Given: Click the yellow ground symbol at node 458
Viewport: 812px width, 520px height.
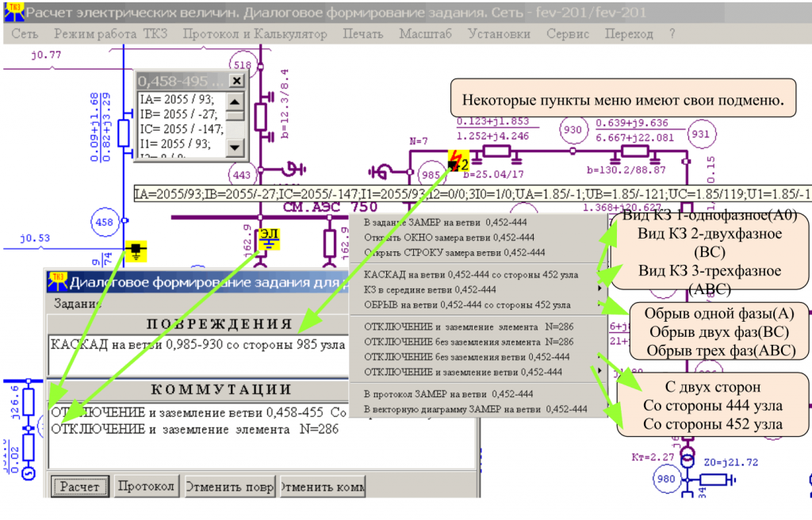Looking at the screenshot, I should [137, 251].
